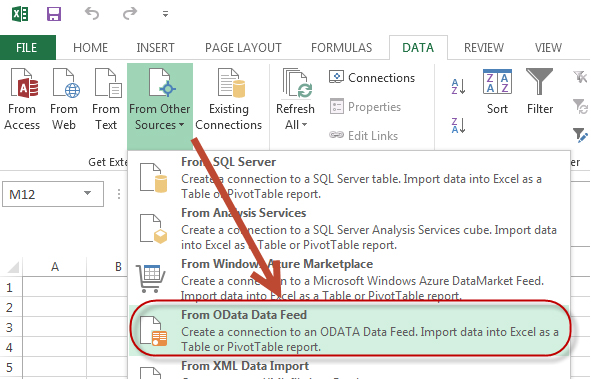The width and height of the screenshot is (591, 379).
Task: Click Edit Links
Action: coord(363,136)
